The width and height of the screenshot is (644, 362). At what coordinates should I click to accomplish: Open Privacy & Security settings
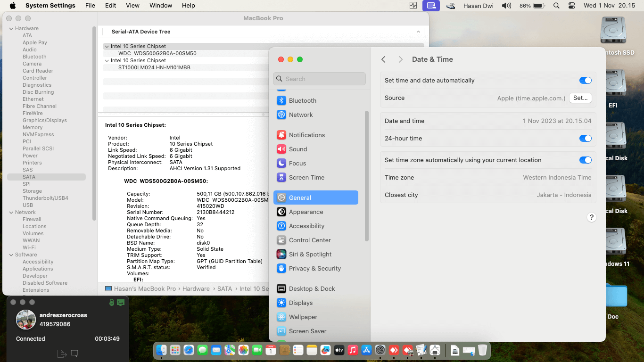(314, 268)
